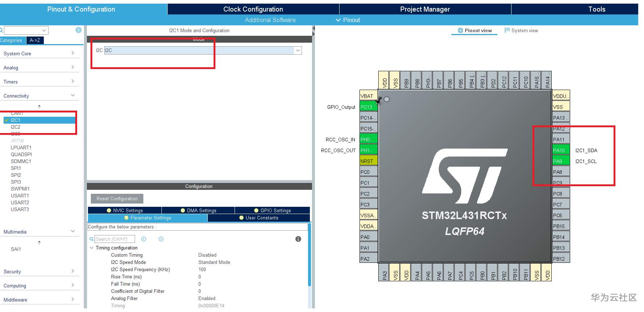This screenshot has height=312, width=644.
Task: Select SDMMC1 in the Connectivity list
Action: 21,161
